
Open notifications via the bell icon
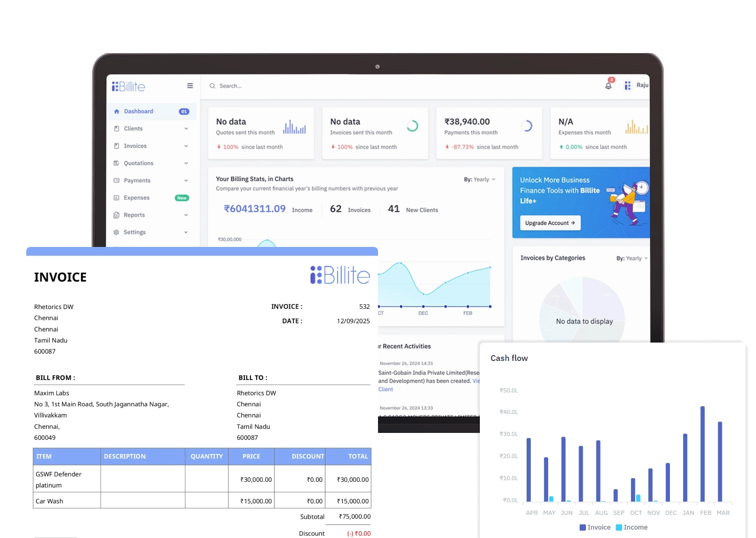[x=608, y=86]
